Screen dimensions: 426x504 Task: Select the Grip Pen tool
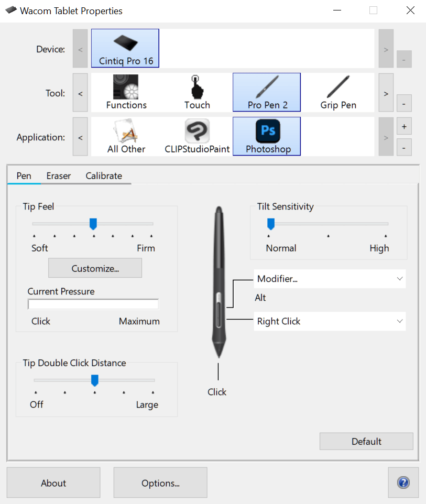(338, 92)
